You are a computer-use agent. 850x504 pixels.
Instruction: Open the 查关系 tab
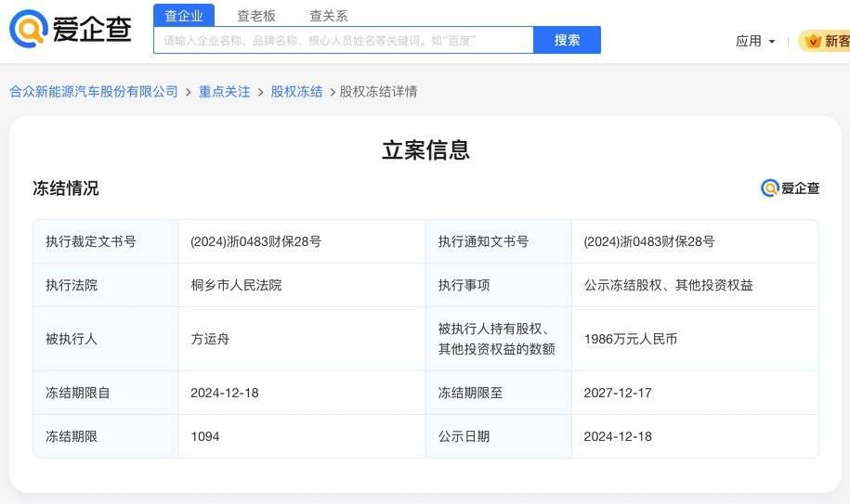(x=328, y=16)
